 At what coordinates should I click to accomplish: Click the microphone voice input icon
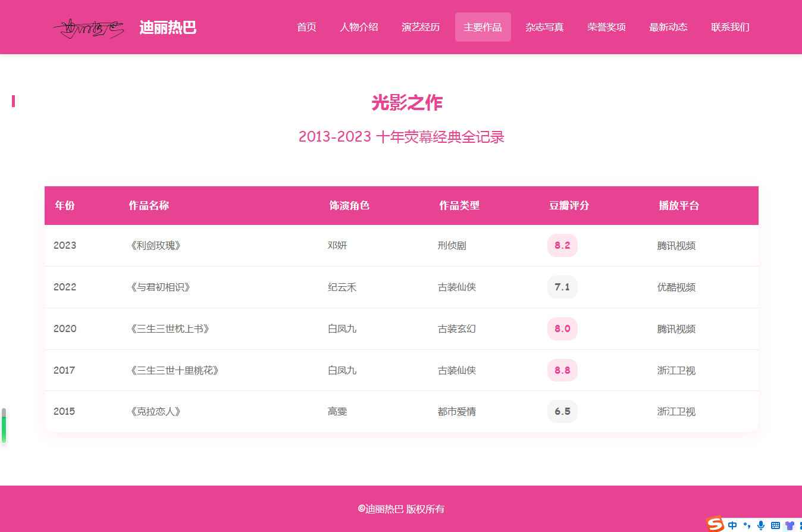click(x=761, y=525)
